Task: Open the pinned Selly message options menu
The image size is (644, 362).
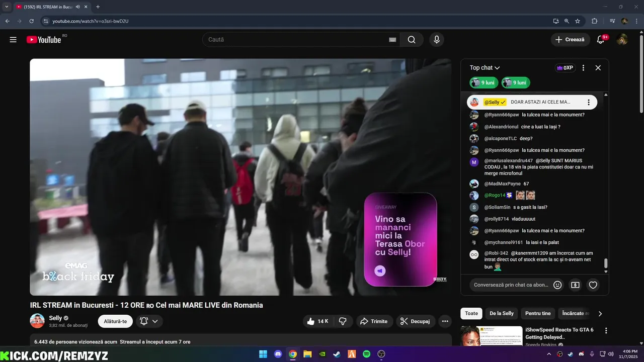Action: pyautogui.click(x=589, y=102)
